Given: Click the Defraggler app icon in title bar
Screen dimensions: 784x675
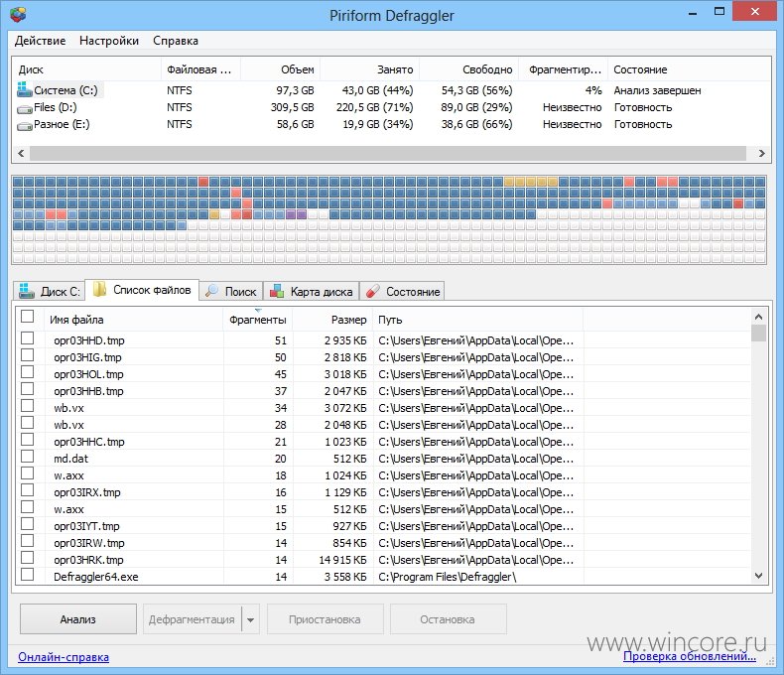Looking at the screenshot, I should pos(18,14).
